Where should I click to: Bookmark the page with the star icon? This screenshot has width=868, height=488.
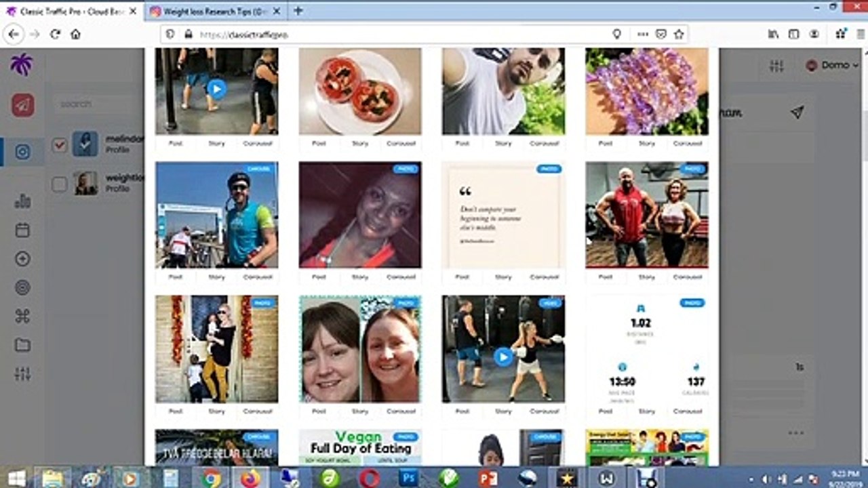click(679, 34)
